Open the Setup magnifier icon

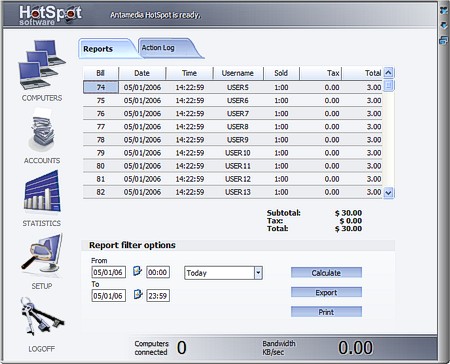(42, 254)
